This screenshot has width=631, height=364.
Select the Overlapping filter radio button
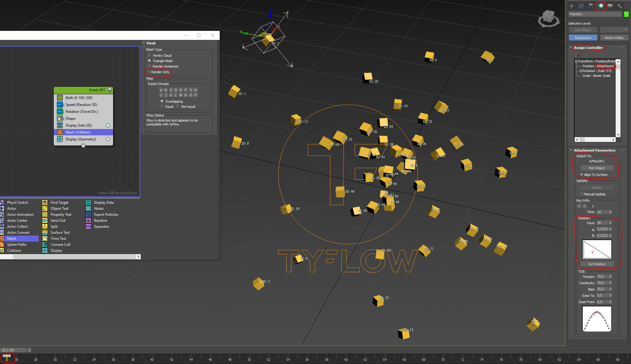(x=162, y=101)
